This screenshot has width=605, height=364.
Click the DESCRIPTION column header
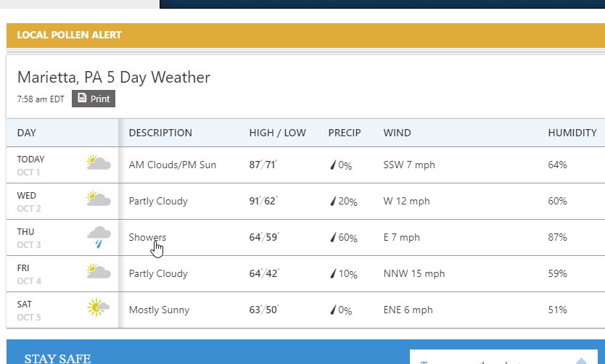click(160, 133)
